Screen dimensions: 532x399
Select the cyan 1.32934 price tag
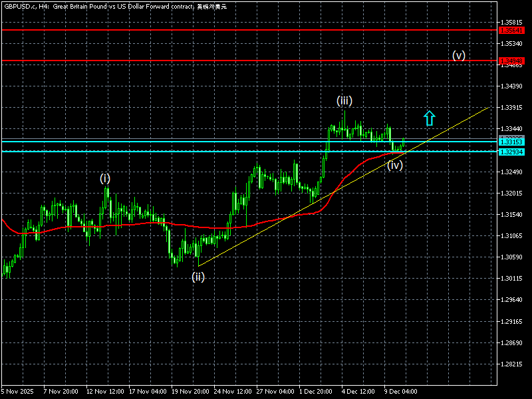click(511, 152)
